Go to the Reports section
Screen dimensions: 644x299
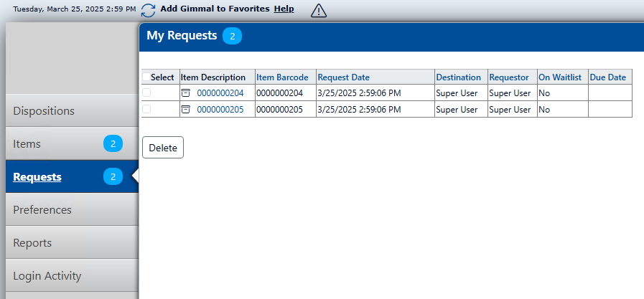pos(32,243)
